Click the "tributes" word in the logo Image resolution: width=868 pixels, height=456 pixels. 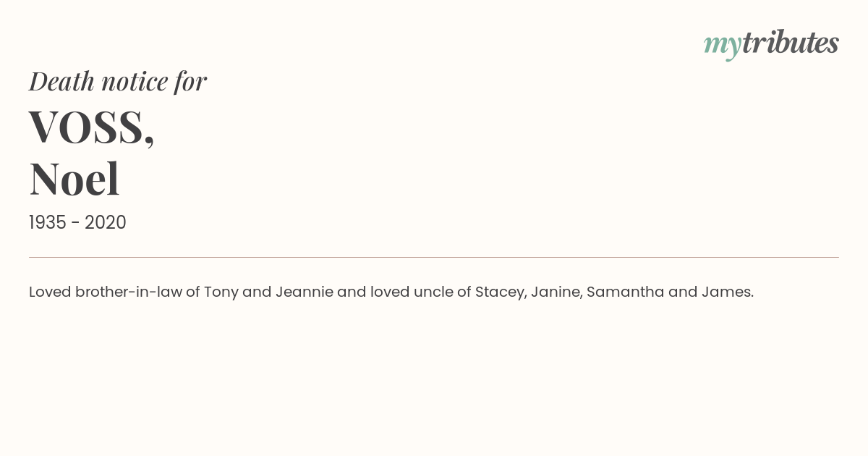(x=791, y=43)
